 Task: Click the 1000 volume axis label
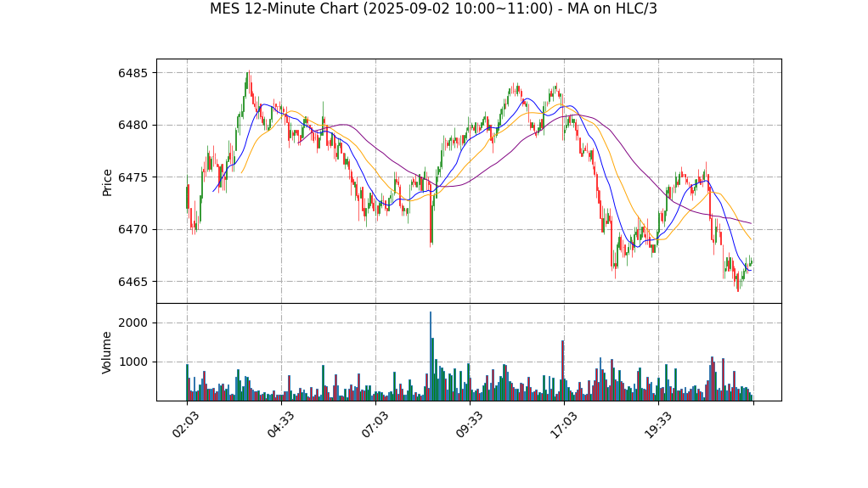(132, 362)
